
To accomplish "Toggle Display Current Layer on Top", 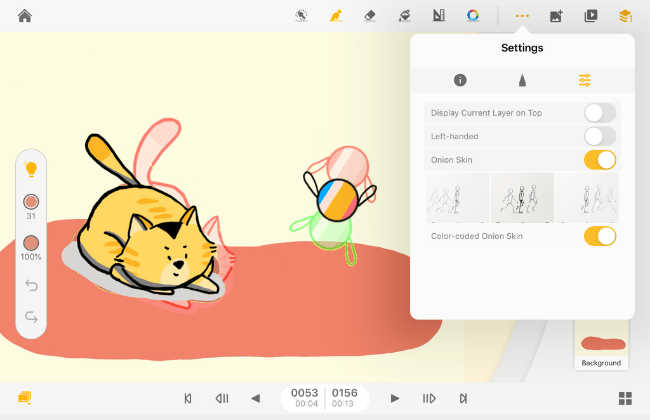I will pos(600,113).
